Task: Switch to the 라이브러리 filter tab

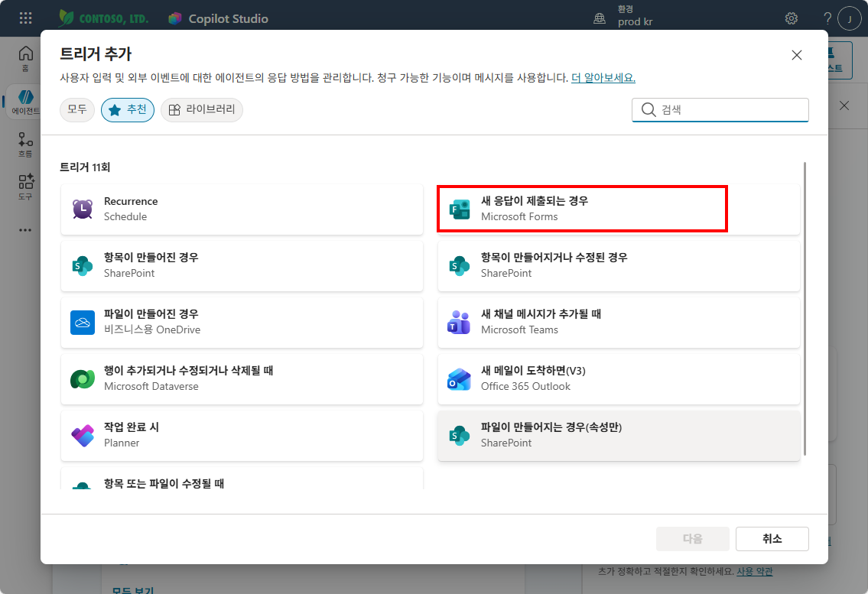Action: pos(201,109)
